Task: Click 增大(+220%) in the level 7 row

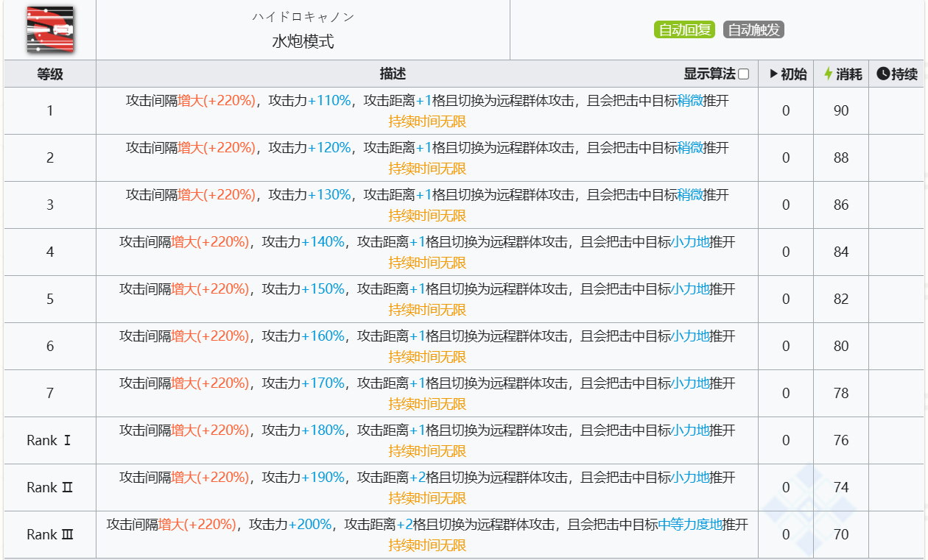Action: [x=210, y=383]
